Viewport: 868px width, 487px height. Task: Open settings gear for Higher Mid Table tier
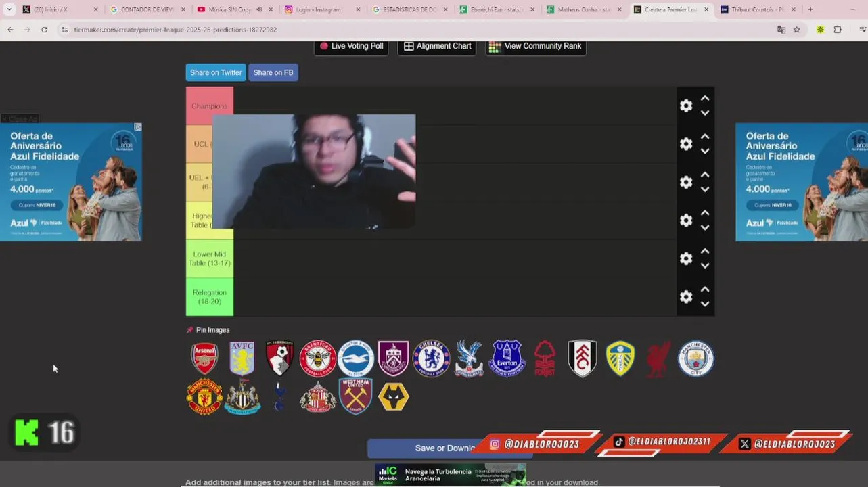coord(686,221)
